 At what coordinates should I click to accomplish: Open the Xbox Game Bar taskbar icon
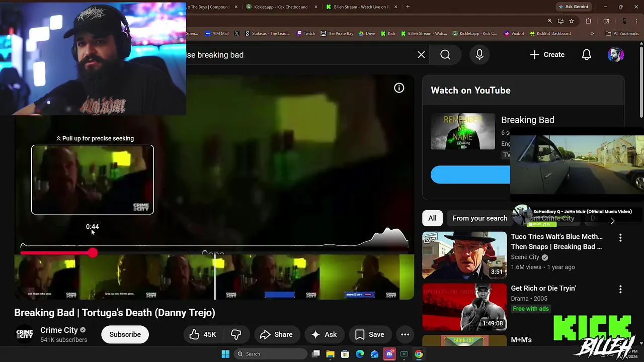click(x=404, y=354)
